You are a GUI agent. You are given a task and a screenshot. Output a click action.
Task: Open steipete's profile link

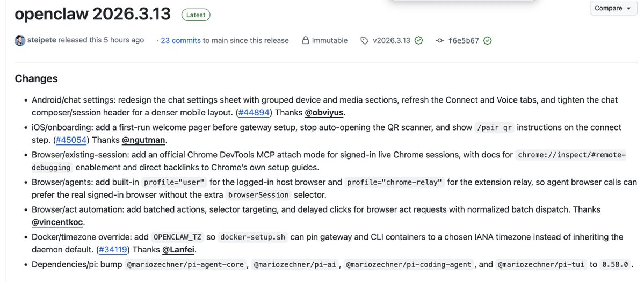point(42,40)
